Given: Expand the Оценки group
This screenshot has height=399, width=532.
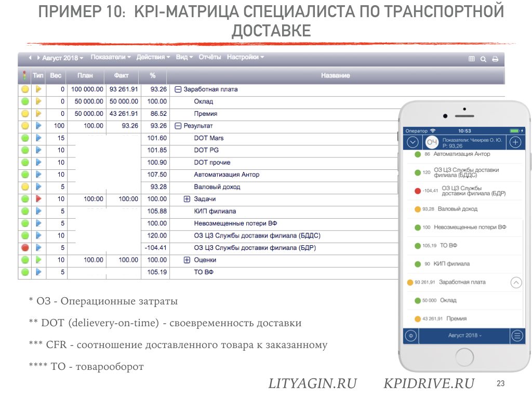Looking at the screenshot, I should [187, 260].
